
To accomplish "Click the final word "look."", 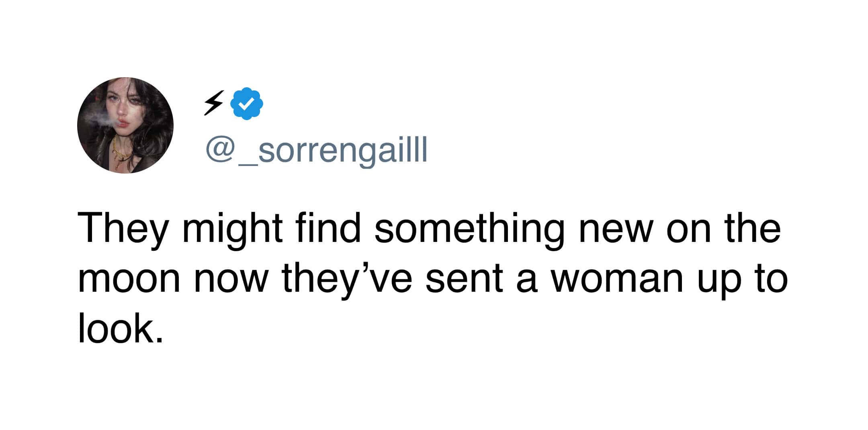I will 121,329.
